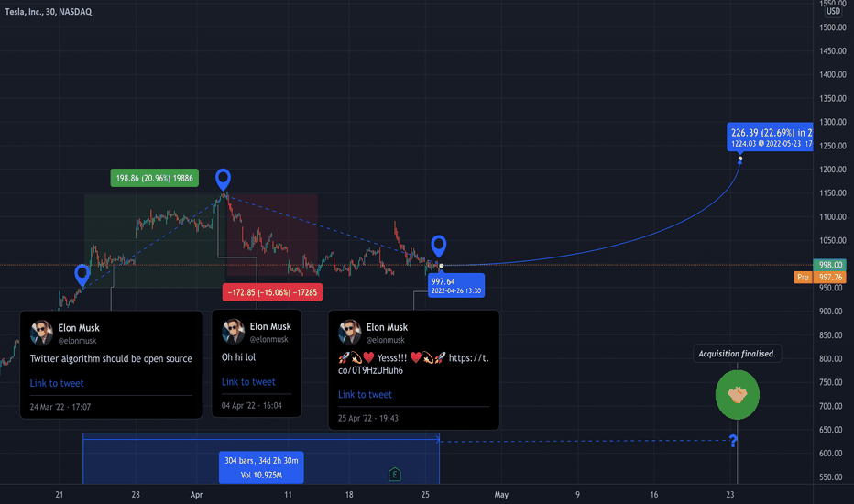
Task: Click the 04 Apr '22 - 16:04 timestamp
Action: click(252, 405)
